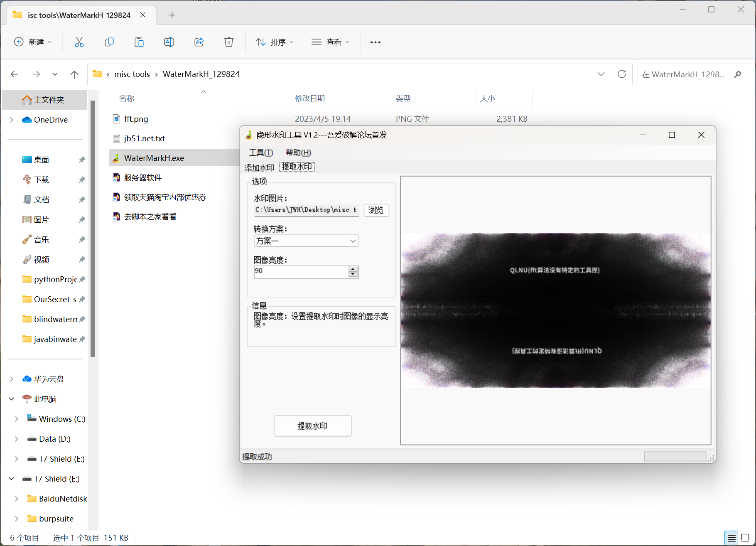
Task: Open recent locations dropdown chevron
Action: [x=55, y=74]
